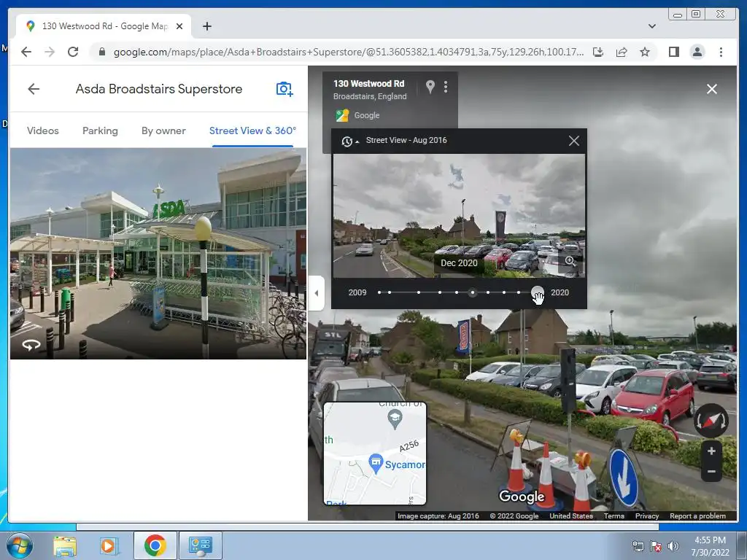Click the taskbar clock 4:55 PM
Screen dimensions: 747x560
click(710, 540)
